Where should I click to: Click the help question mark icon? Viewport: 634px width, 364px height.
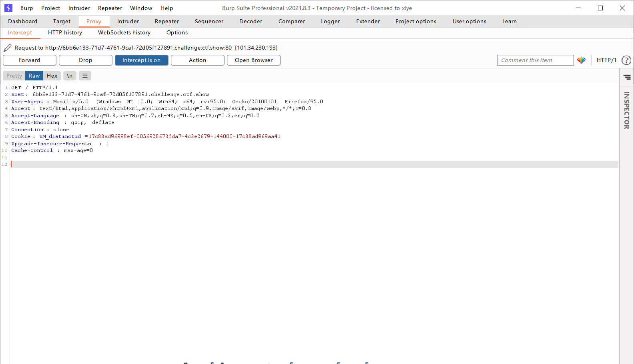(626, 60)
